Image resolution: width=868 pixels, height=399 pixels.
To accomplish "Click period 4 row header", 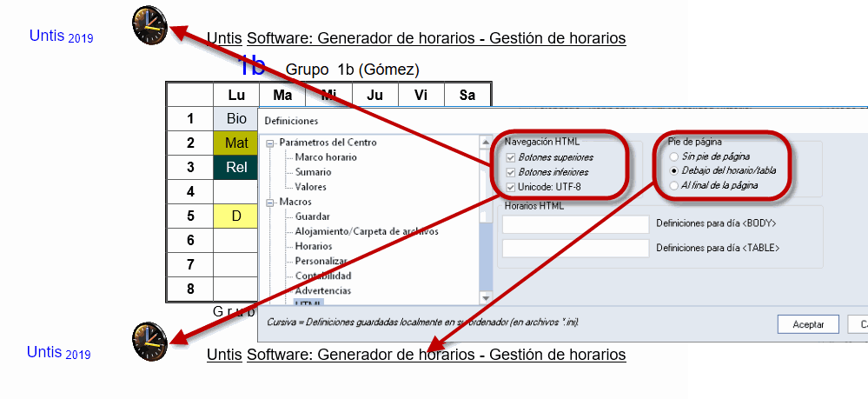I will pyautogui.click(x=190, y=192).
